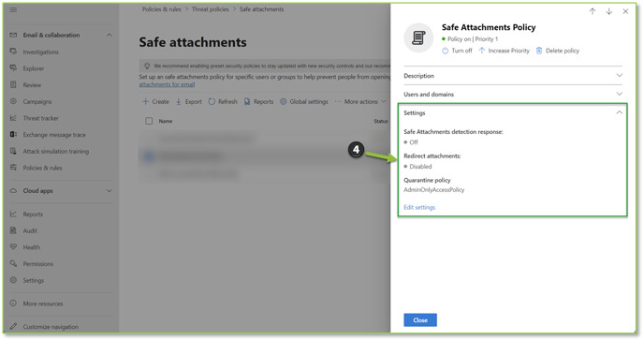The width and height of the screenshot is (644, 341).
Task: Click the Increase Priority arrow icon
Action: coord(482,51)
